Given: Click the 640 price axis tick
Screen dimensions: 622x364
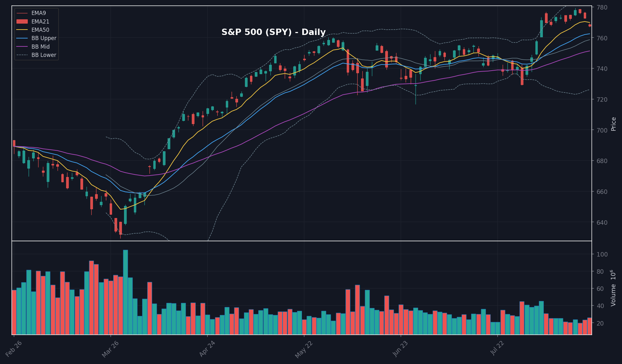Looking at the screenshot, I should [x=601, y=223].
